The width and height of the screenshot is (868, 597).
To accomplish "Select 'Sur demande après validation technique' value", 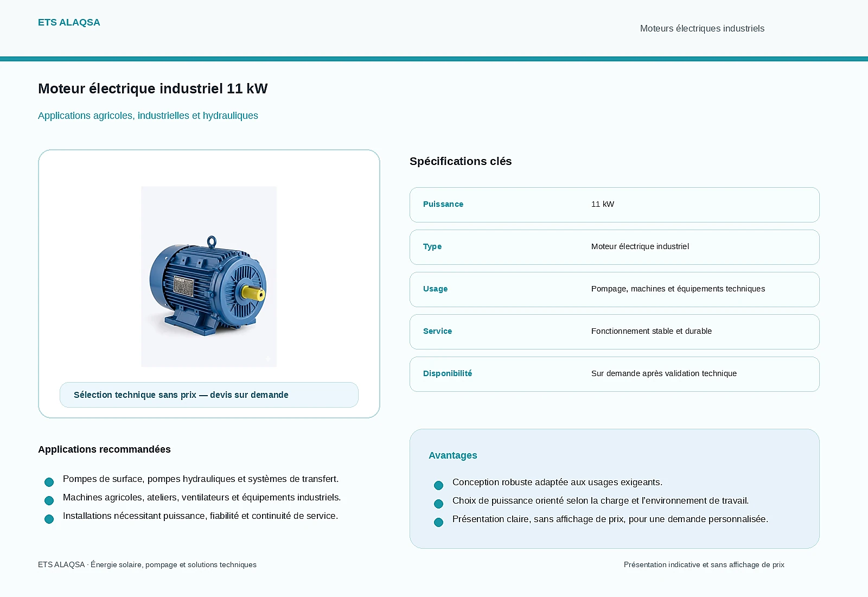I will (x=664, y=373).
